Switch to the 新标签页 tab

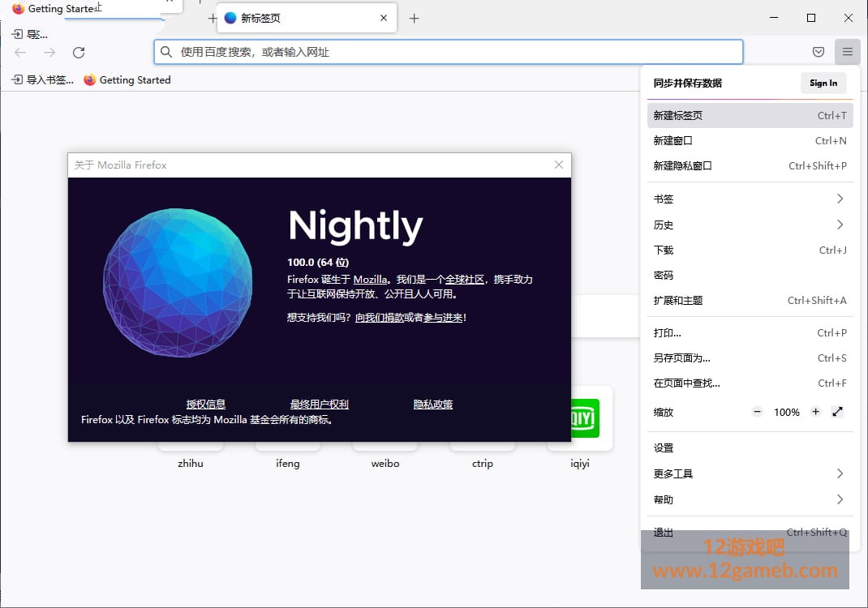click(307, 19)
